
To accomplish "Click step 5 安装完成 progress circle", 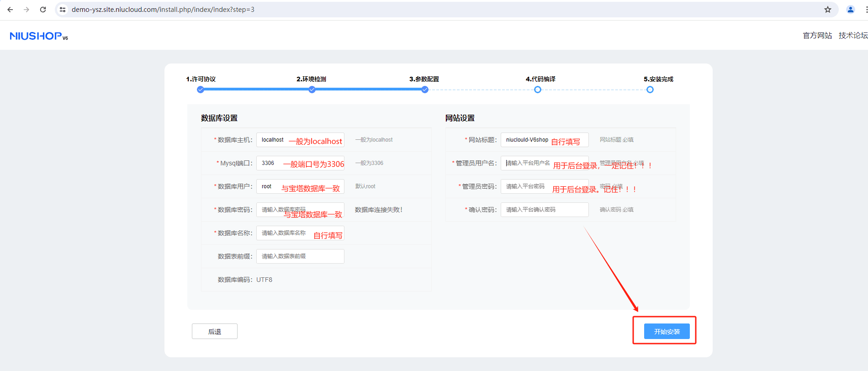I will [650, 90].
